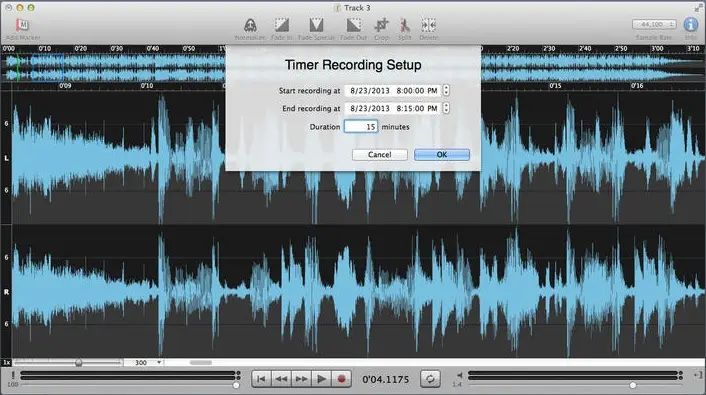Image resolution: width=706 pixels, height=395 pixels.
Task: Click the L channel label
Action: 6,158
